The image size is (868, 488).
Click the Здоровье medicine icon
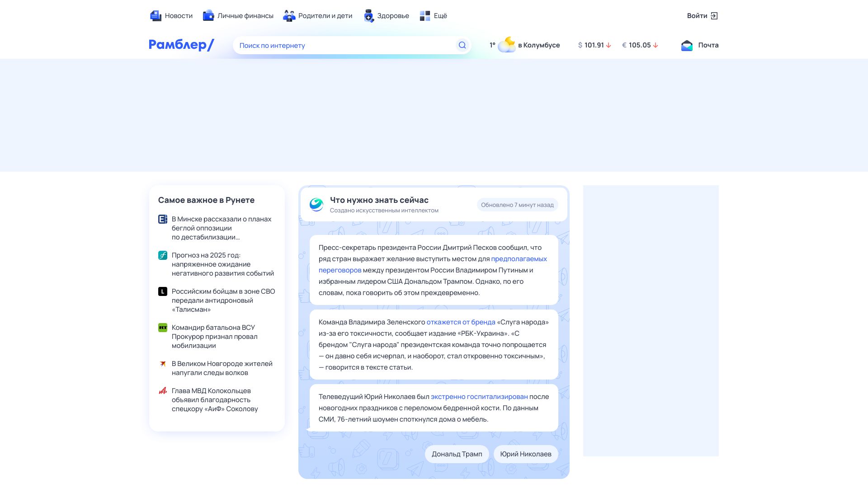(x=369, y=16)
